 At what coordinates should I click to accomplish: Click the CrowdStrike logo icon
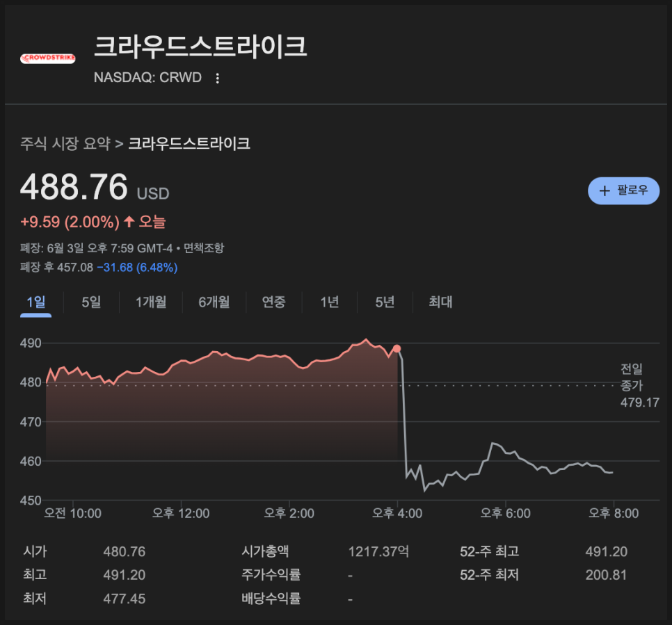(x=47, y=58)
